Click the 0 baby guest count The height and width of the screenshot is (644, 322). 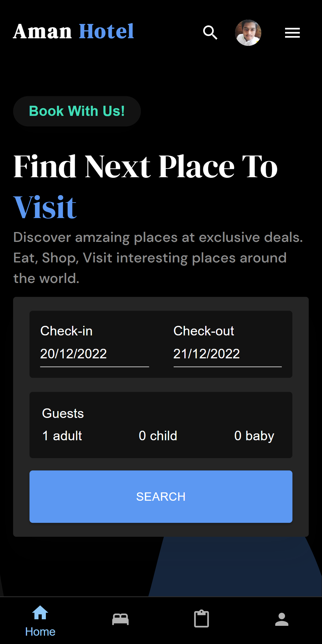(x=254, y=435)
